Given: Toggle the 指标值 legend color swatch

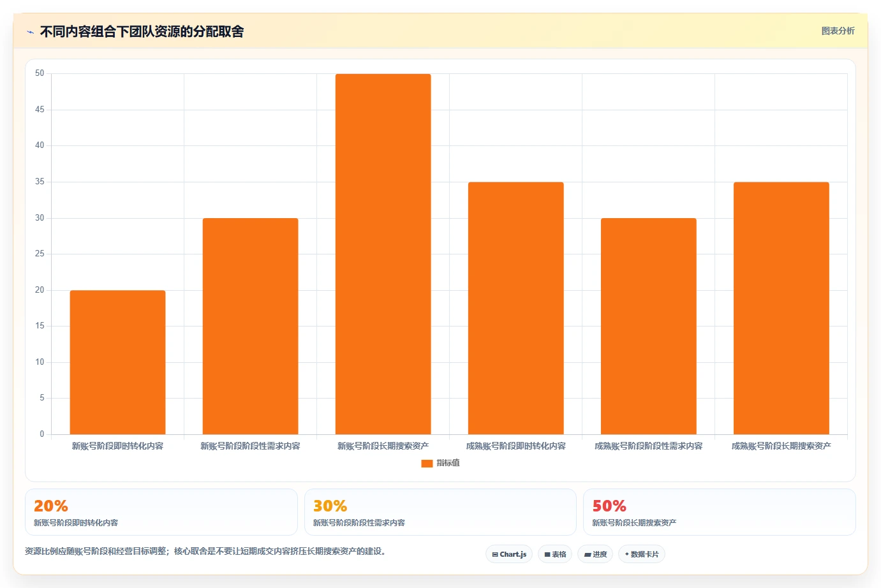Looking at the screenshot, I should pos(427,463).
